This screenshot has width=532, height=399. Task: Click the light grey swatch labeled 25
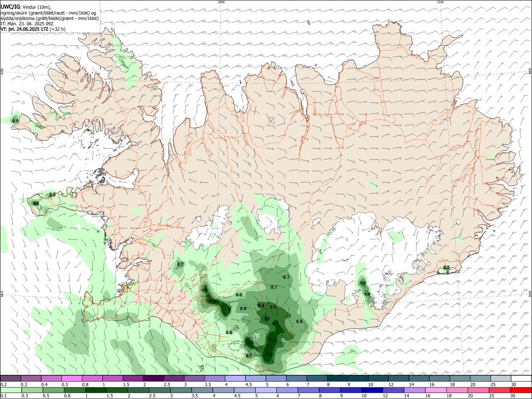(x=501, y=379)
